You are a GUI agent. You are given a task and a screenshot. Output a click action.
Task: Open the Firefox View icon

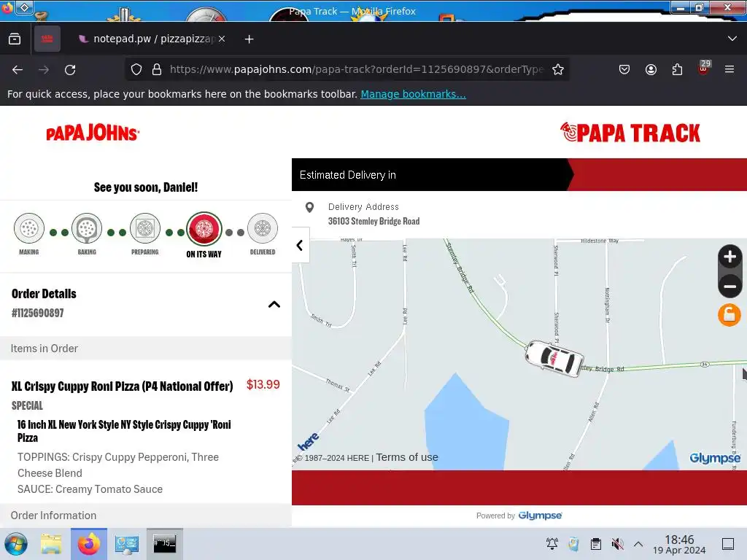[x=15, y=39]
